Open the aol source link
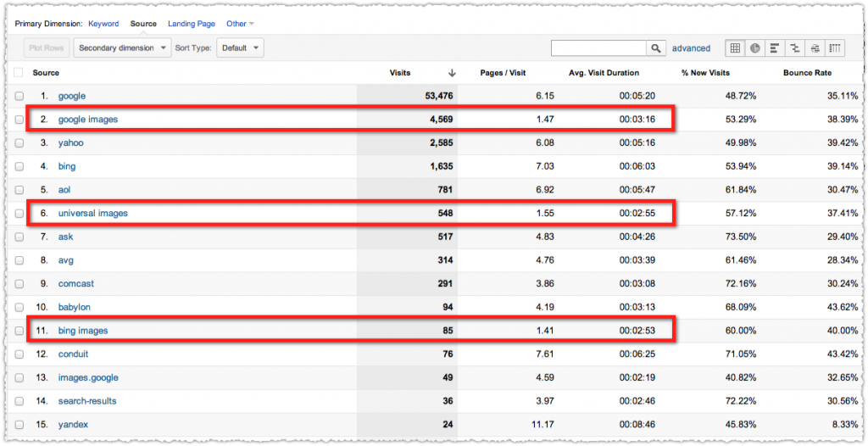The height and width of the screenshot is (446, 868). click(64, 189)
